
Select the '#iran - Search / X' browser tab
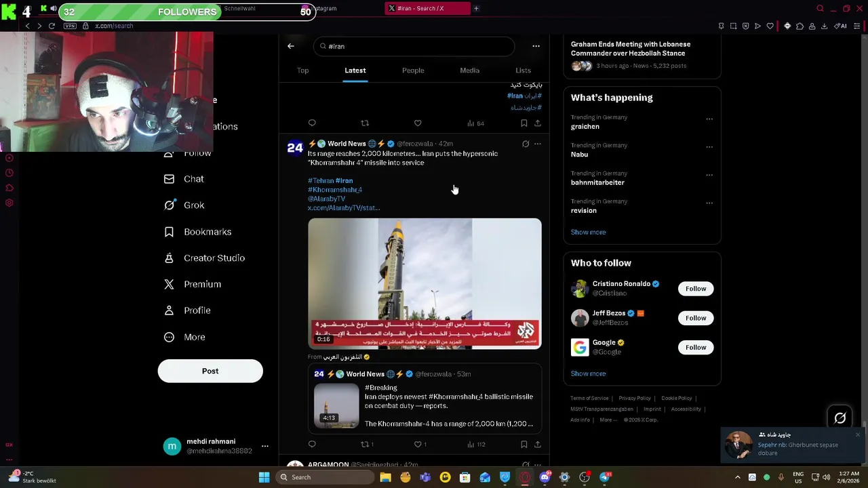pyautogui.click(x=427, y=8)
